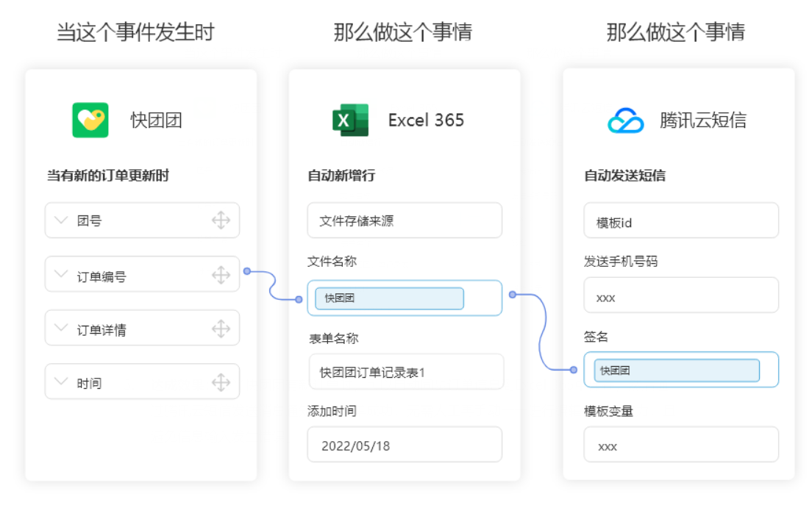This screenshot has width=812, height=505.
Task: Click the 当有新的订单更新时 trigger title
Action: [x=108, y=176]
